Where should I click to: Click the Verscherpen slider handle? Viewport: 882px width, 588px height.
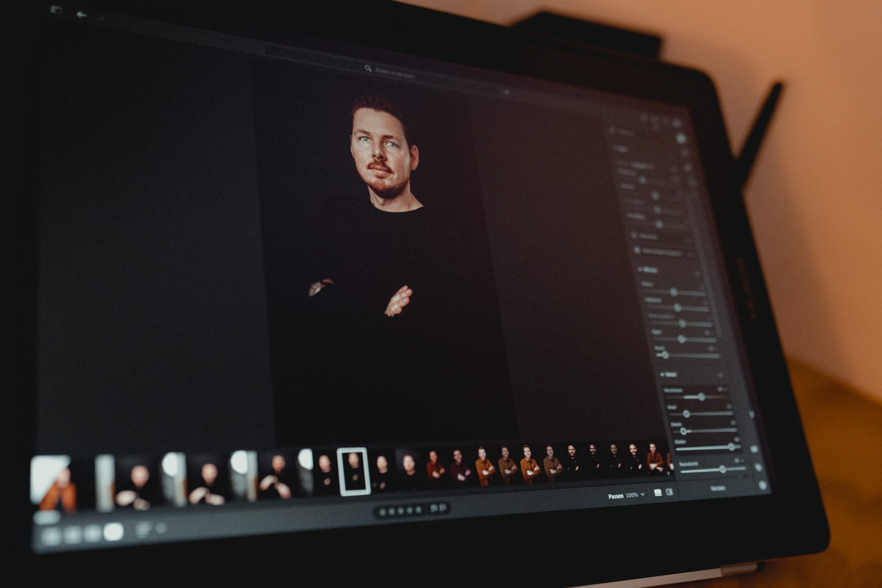tap(701, 397)
